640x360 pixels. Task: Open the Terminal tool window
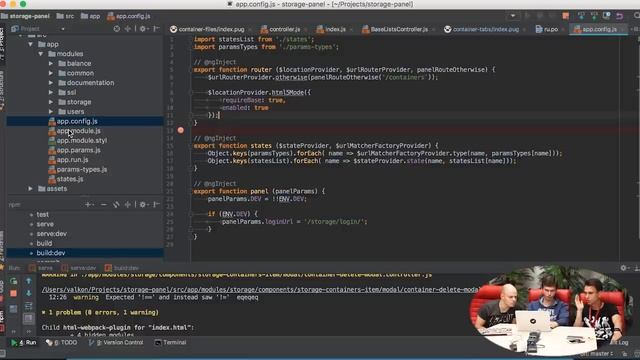coord(171,342)
